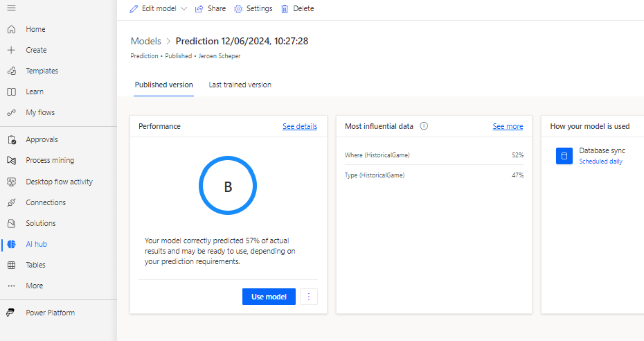Click the Create plus icon
Viewport: 644px width, 341px height.
click(12, 50)
